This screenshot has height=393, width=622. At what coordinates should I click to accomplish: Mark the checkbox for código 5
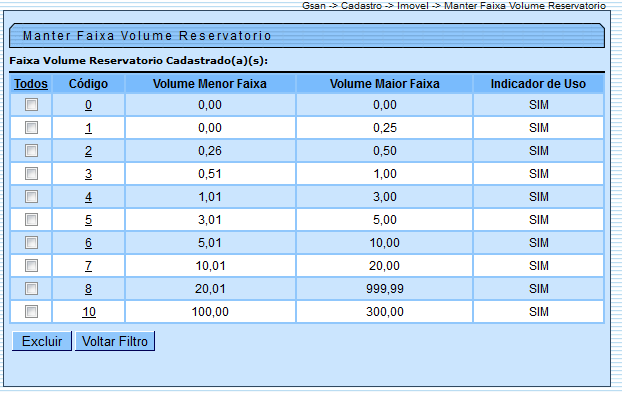click(31, 220)
